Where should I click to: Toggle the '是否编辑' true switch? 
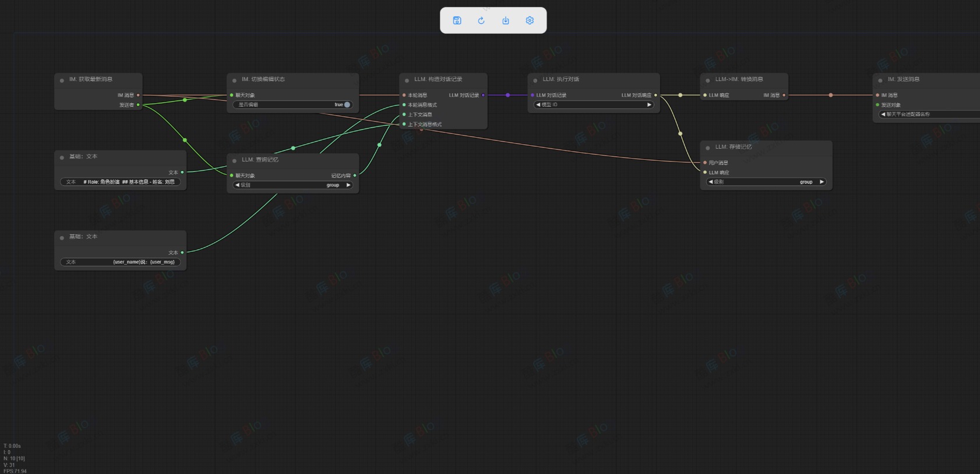[347, 105]
